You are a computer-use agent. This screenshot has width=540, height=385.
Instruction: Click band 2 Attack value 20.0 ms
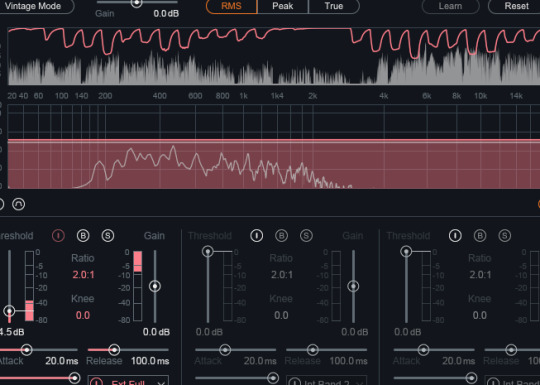(260, 361)
